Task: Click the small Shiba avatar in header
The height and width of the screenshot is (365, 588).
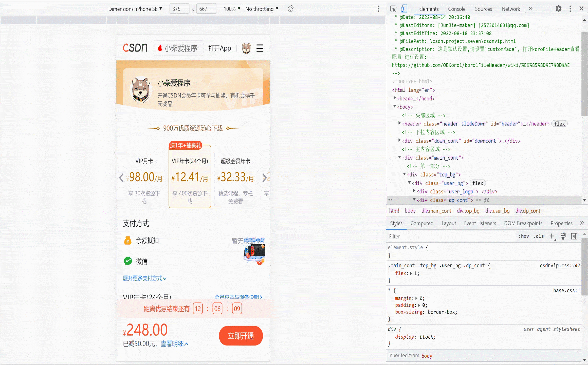Action: click(x=246, y=48)
